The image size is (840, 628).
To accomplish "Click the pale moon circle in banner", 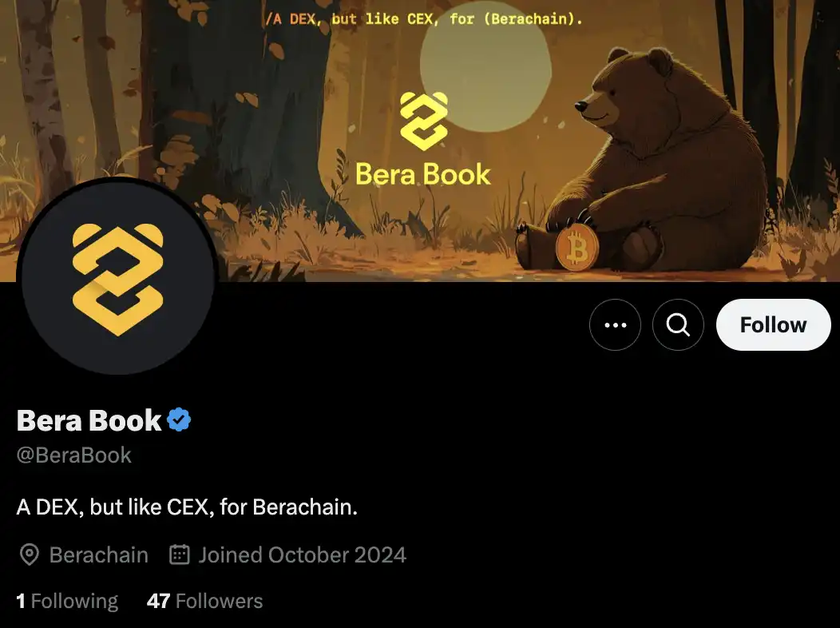I will (485, 67).
